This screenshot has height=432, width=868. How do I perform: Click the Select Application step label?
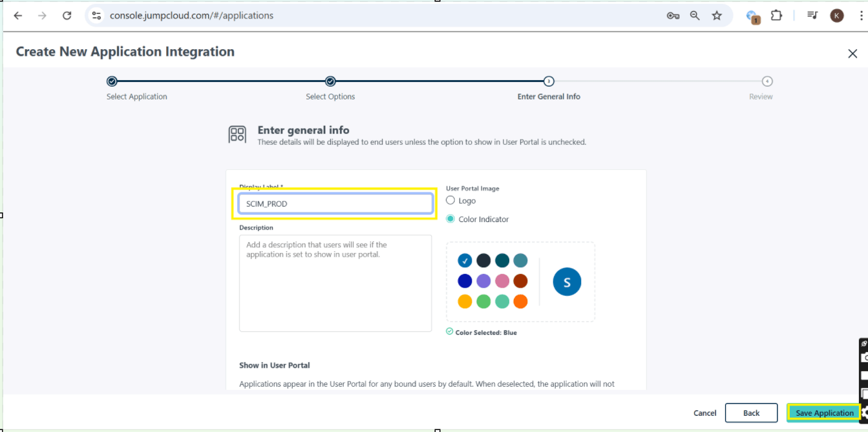coord(137,97)
